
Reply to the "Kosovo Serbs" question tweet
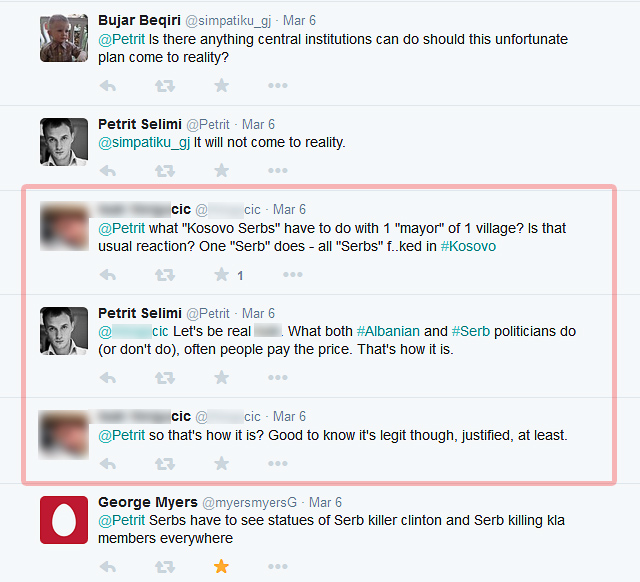pyautogui.click(x=108, y=274)
